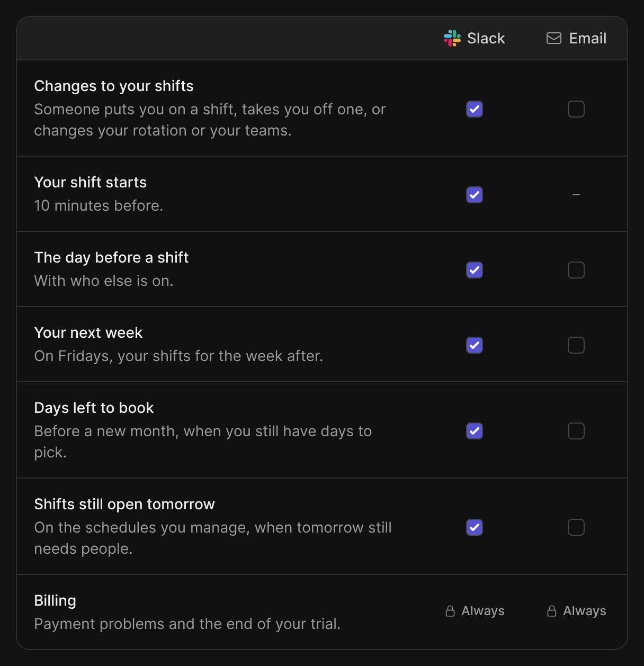Click the Your next week title
644x666 pixels.
tap(88, 332)
